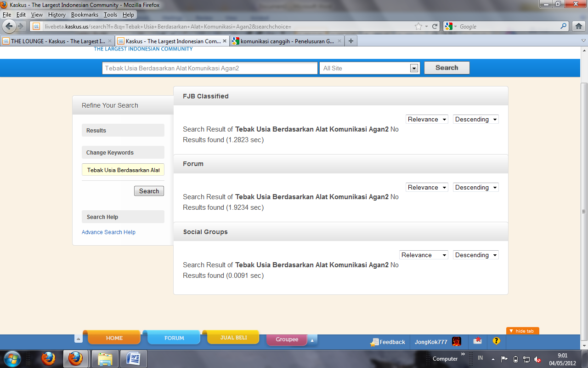Open the Action Center flag icon
This screenshot has height=368, width=588.
tap(504, 359)
